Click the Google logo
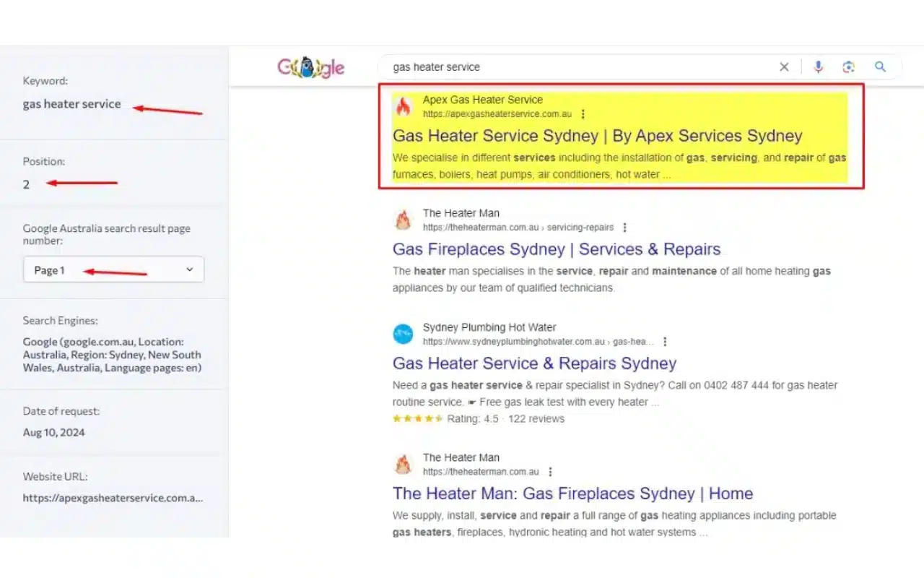Image resolution: width=924 pixels, height=578 pixels. [311, 67]
